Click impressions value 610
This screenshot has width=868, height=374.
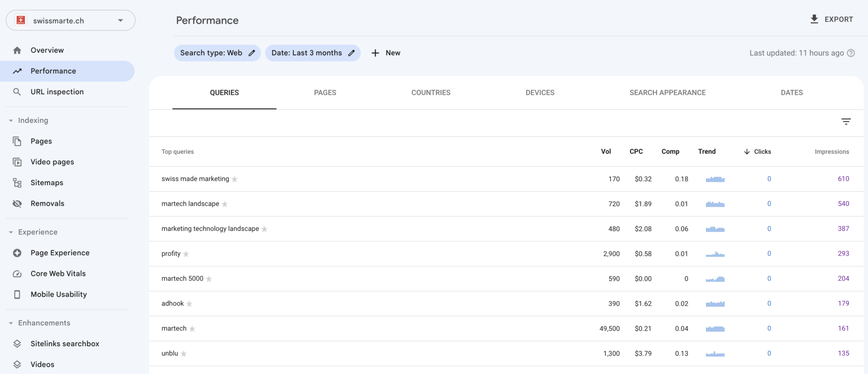point(843,179)
